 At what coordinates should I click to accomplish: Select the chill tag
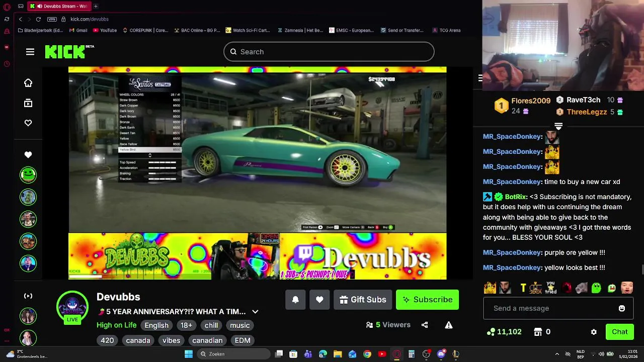pyautogui.click(x=211, y=325)
